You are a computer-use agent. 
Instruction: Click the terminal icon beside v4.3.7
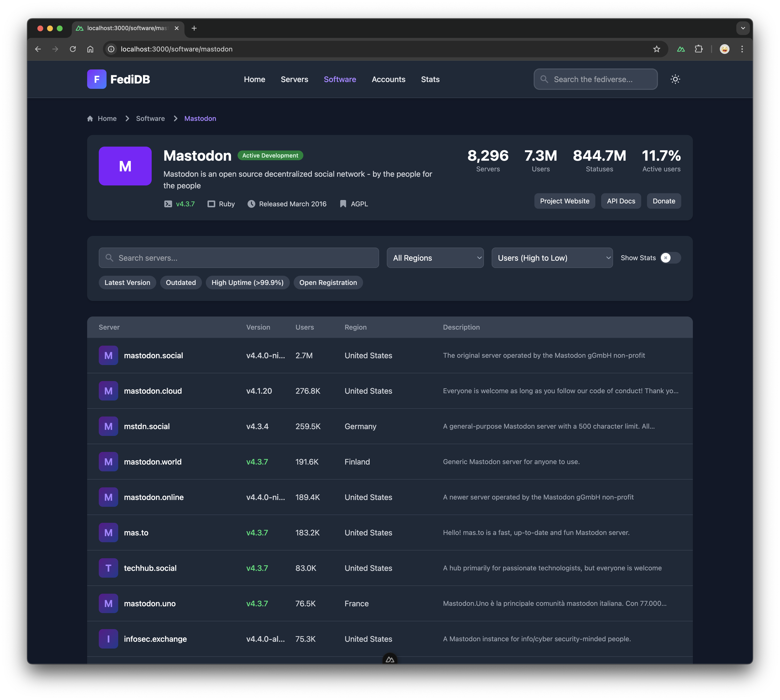[168, 204]
